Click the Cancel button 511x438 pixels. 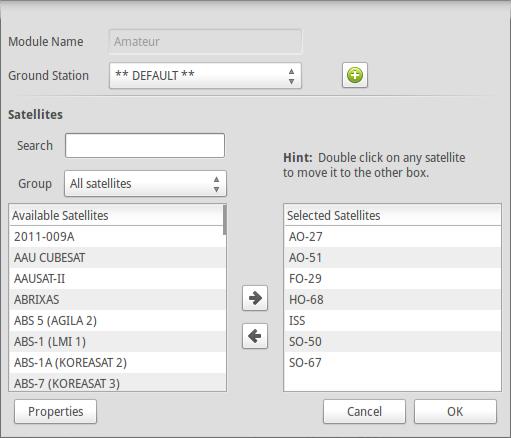point(364,412)
